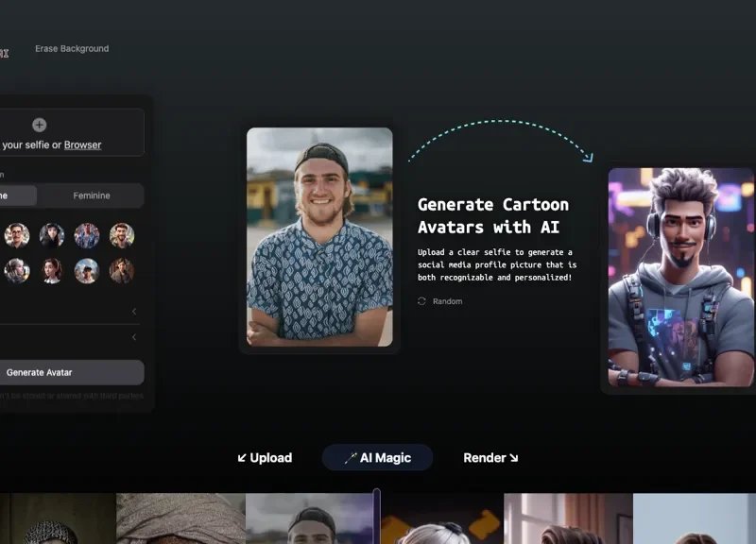
Task: Expand the first collapsed settings section
Action: 134,311
